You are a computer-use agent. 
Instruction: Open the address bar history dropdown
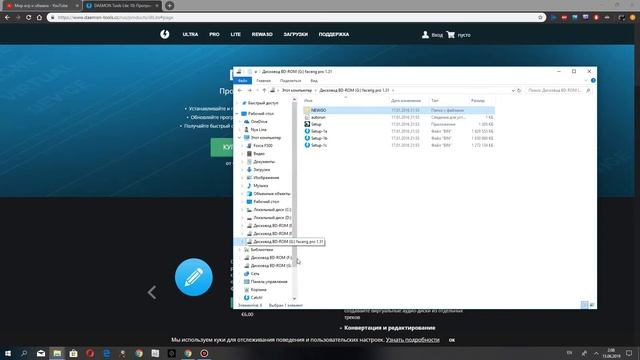(x=513, y=90)
